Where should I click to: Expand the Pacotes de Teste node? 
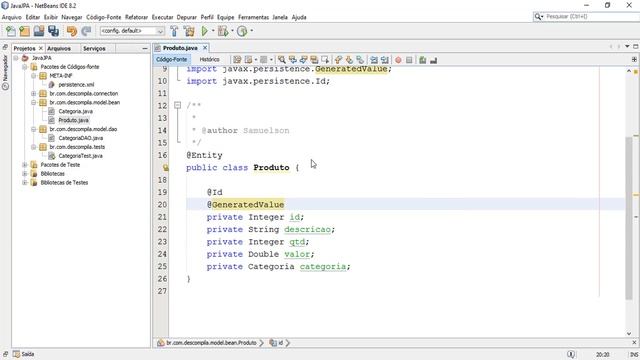tap(25, 165)
